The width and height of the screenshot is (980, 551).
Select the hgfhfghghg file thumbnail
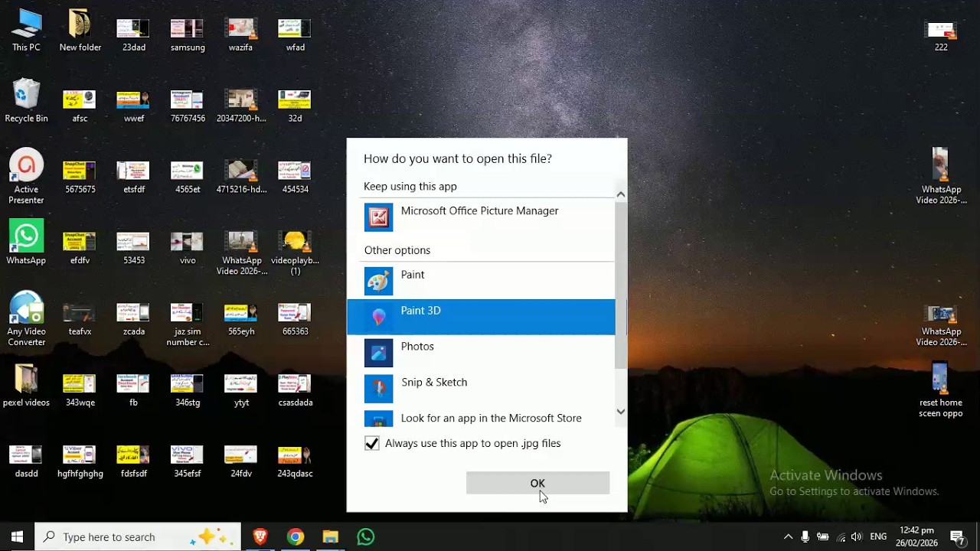[x=80, y=461]
